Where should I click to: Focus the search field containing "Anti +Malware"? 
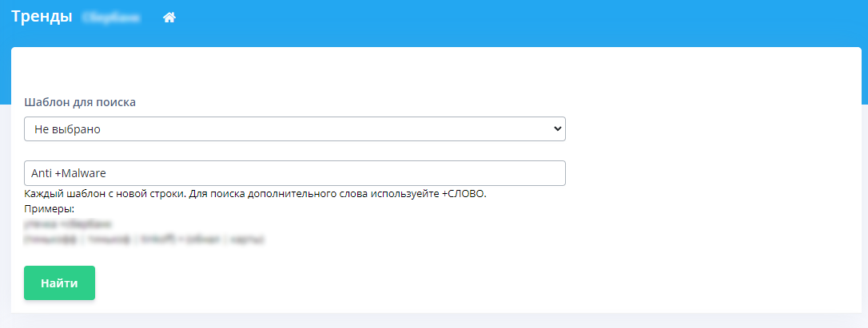(294, 173)
